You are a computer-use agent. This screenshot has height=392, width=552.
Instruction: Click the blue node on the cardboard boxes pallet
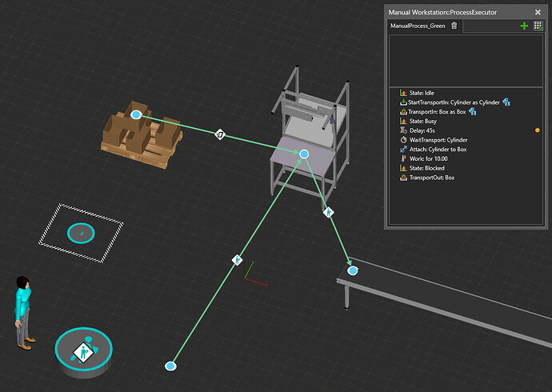click(136, 115)
